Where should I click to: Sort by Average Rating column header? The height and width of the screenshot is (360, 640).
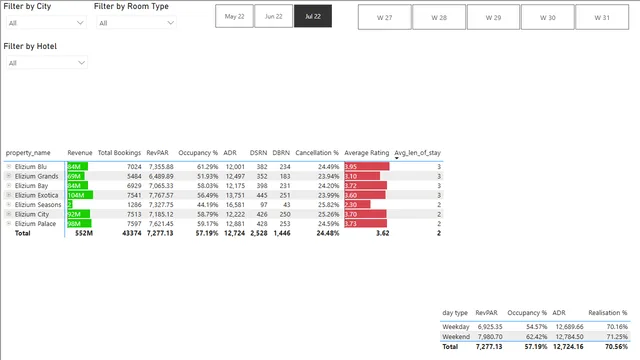[x=367, y=153]
